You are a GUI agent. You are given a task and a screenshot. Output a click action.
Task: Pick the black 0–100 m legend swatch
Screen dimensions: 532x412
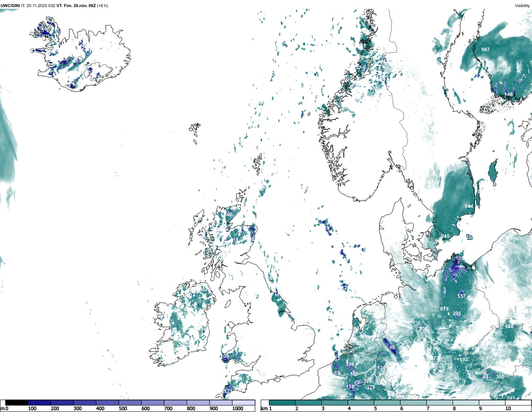(x=17, y=403)
